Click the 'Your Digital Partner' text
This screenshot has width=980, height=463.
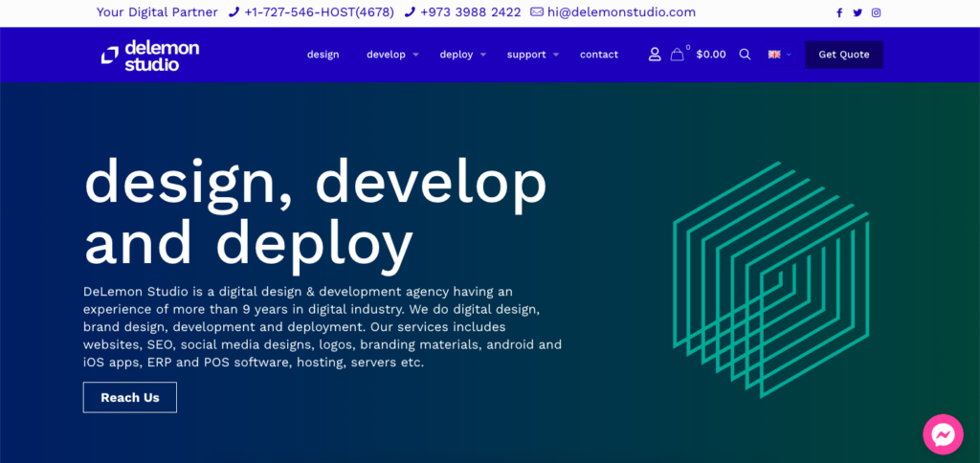(x=157, y=12)
